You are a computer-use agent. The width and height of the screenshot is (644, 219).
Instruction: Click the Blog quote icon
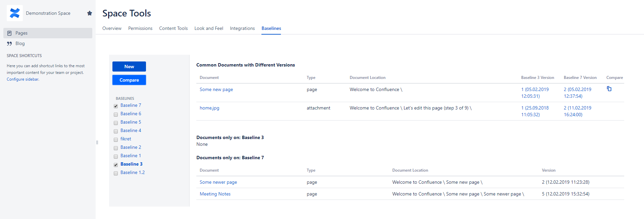pos(9,44)
